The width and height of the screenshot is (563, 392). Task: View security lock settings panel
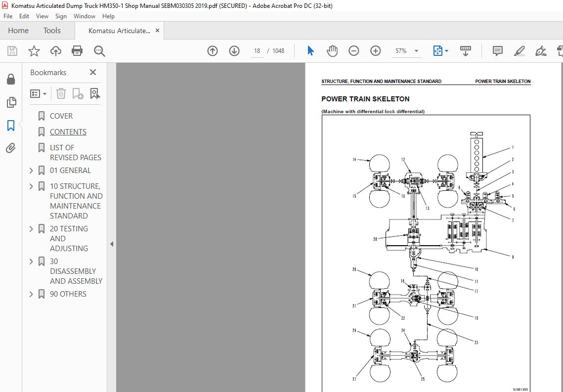click(x=11, y=79)
